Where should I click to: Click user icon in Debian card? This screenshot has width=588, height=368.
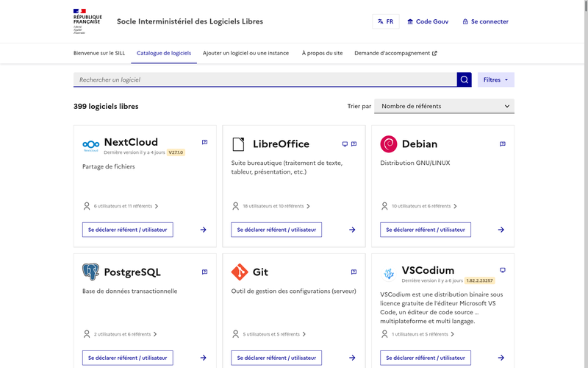(384, 206)
